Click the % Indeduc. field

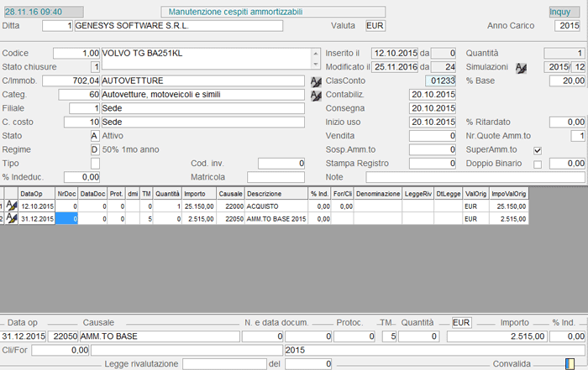pyautogui.click(x=81, y=177)
